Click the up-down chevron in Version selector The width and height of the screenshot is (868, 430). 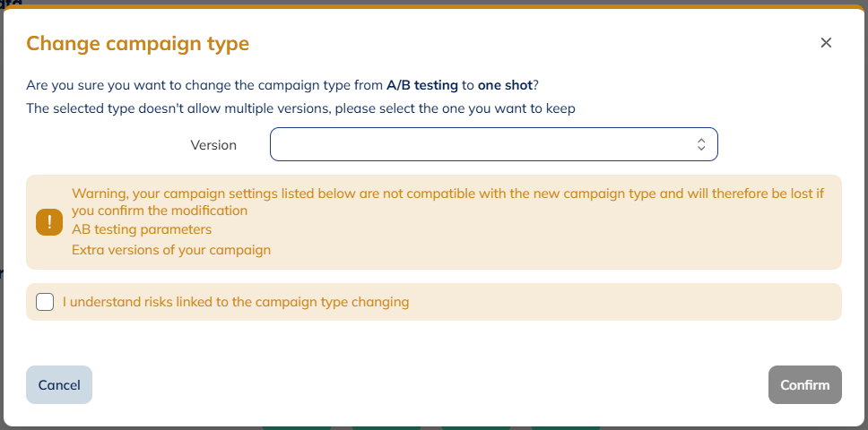pyautogui.click(x=701, y=144)
